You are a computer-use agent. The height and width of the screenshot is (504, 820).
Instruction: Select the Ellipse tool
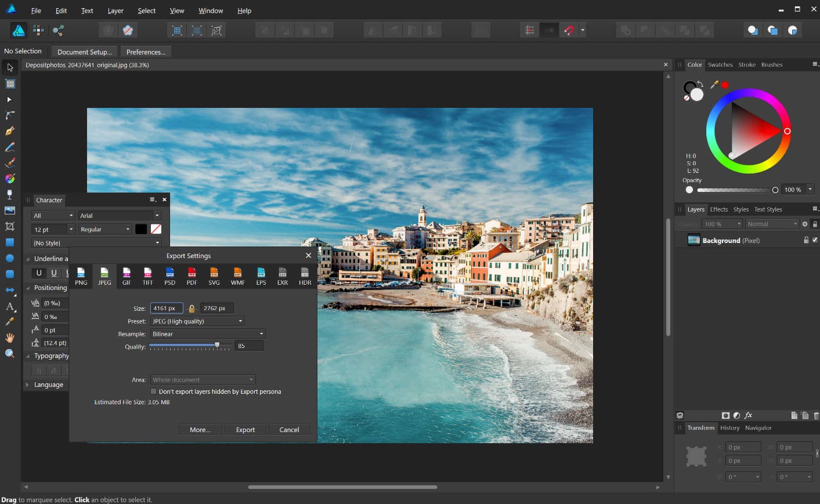click(x=10, y=258)
